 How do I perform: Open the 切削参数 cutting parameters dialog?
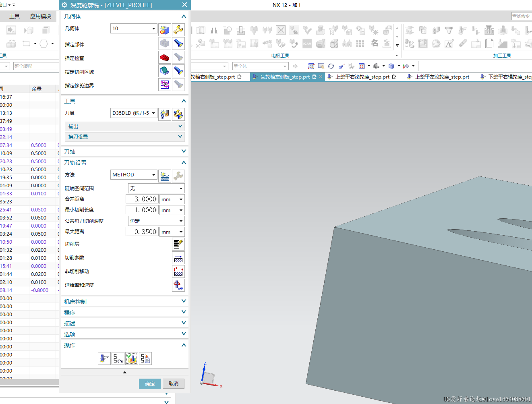(x=178, y=257)
